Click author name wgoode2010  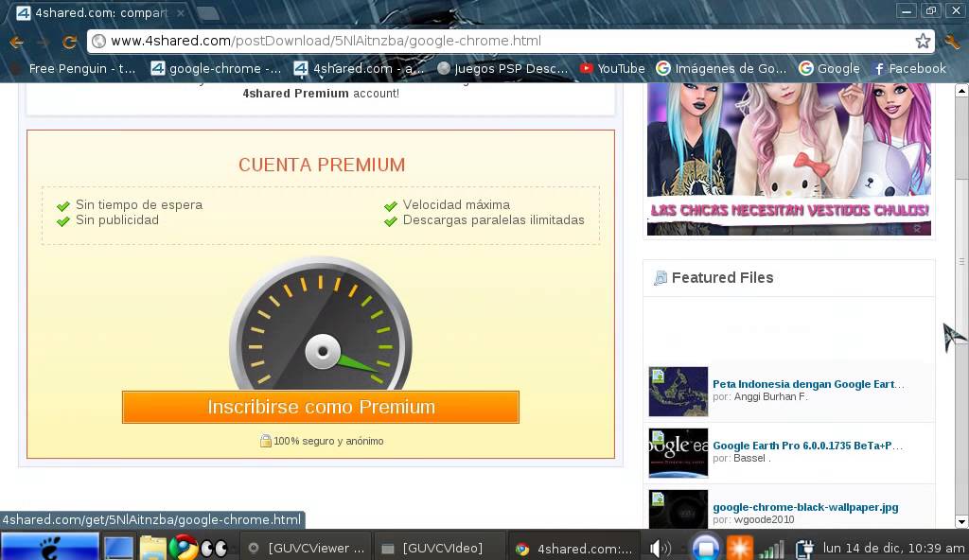coord(764,520)
